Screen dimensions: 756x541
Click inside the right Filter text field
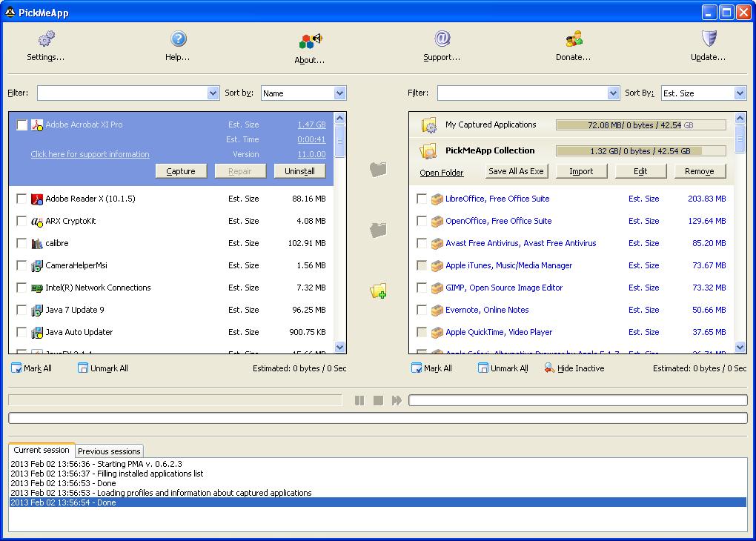tap(522, 93)
